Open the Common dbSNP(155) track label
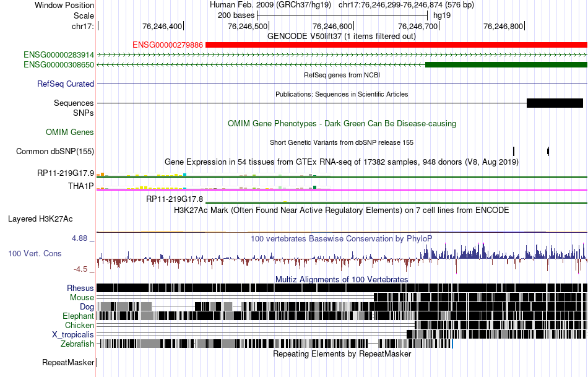588x377 pixels. 55,152
